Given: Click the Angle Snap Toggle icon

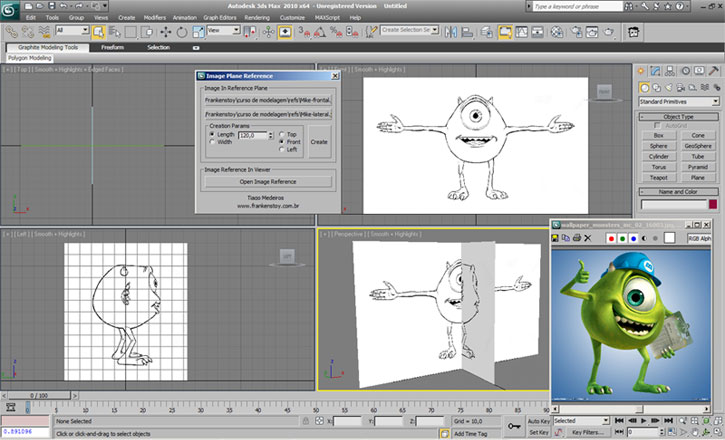Looking at the screenshot, I should pyautogui.click(x=320, y=32).
